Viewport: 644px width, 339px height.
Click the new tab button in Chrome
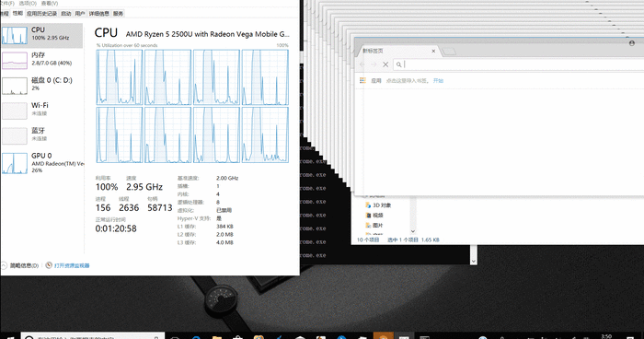[x=449, y=51]
